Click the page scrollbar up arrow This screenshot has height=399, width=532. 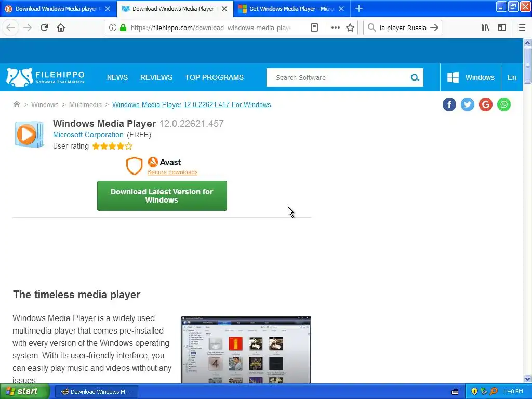coord(527,43)
